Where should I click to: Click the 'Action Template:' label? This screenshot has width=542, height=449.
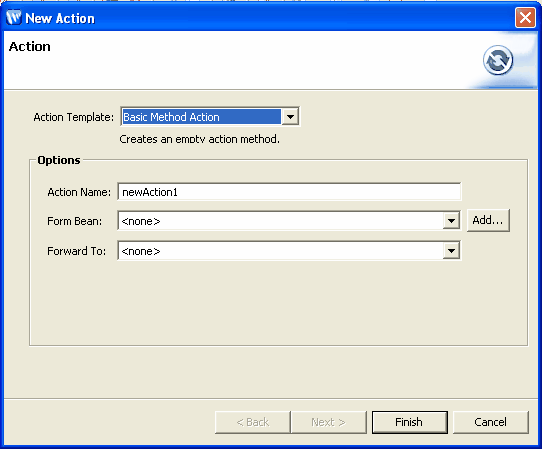coord(74,117)
